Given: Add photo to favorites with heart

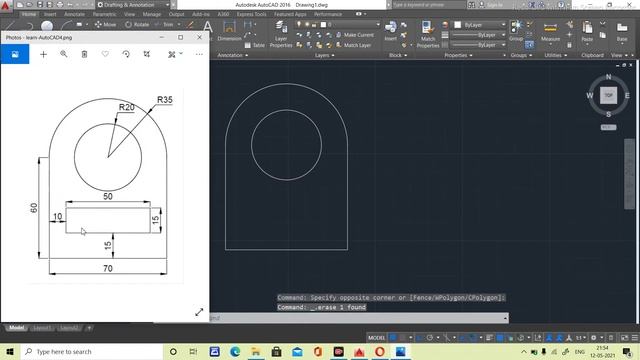Looking at the screenshot, I should click(105, 54).
